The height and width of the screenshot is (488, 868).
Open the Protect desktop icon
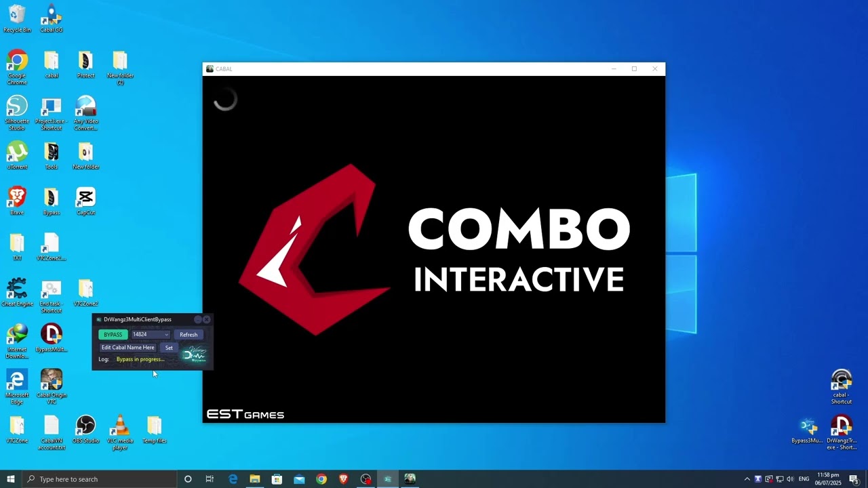(x=85, y=64)
